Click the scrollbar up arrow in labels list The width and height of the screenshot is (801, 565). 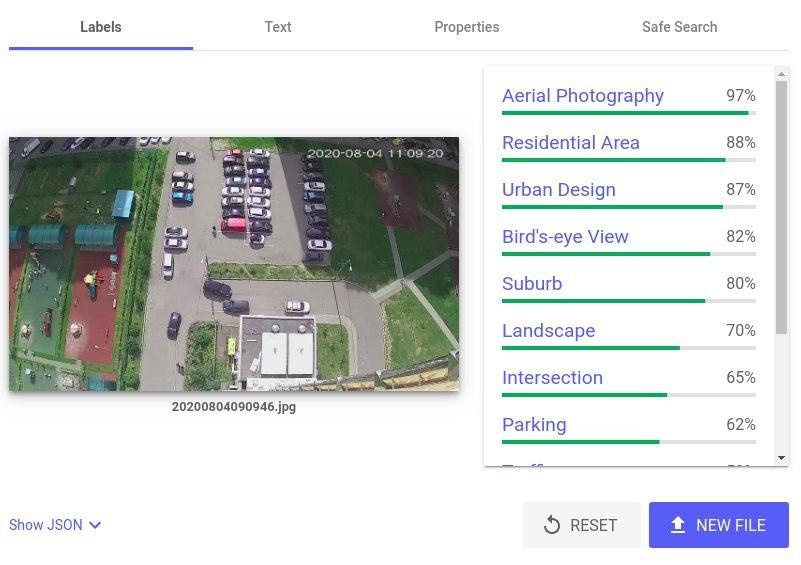[x=781, y=75]
